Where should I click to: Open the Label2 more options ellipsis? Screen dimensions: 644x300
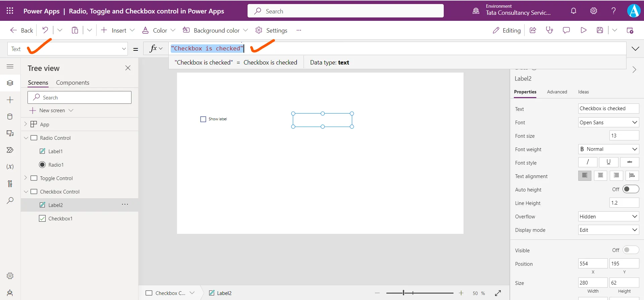125,204
